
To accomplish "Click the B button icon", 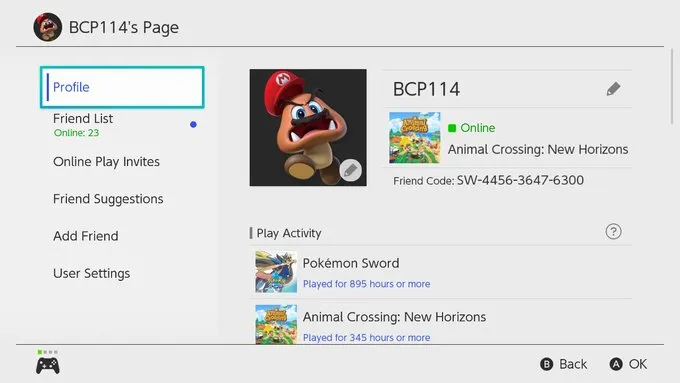I will pos(546,364).
